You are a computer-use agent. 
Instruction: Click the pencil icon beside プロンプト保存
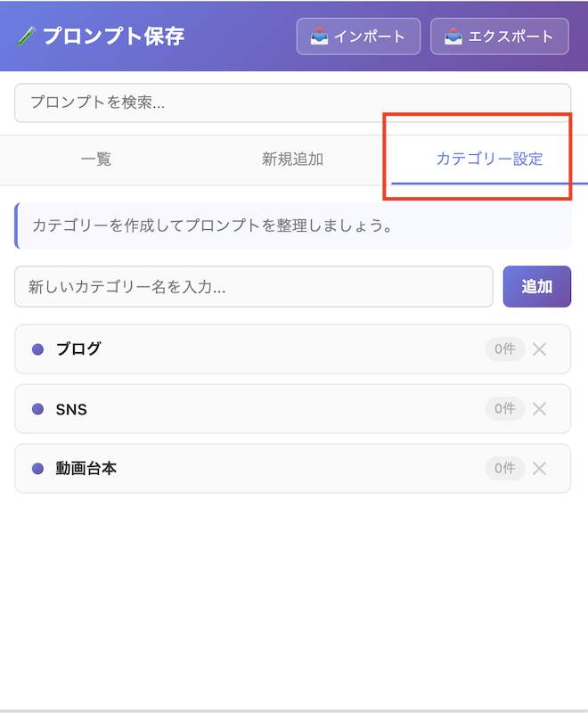click(27, 37)
